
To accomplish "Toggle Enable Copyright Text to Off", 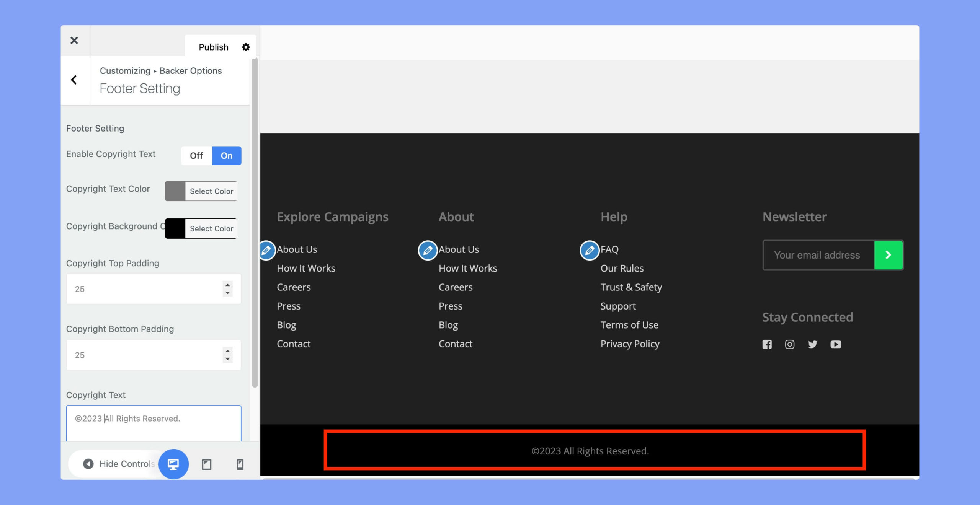I will click(196, 155).
